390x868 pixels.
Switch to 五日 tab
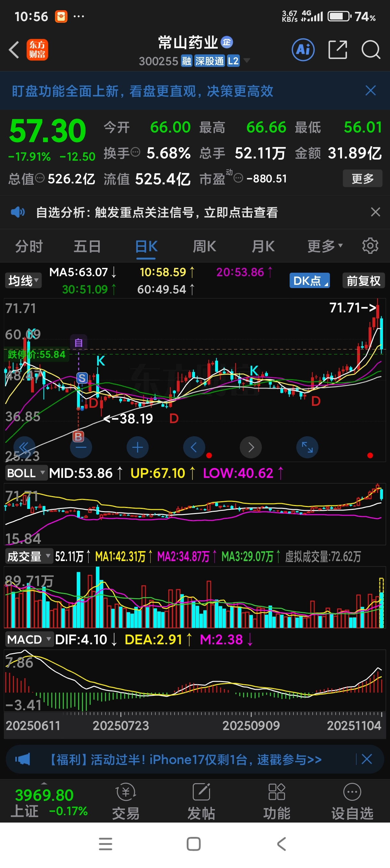[87, 246]
